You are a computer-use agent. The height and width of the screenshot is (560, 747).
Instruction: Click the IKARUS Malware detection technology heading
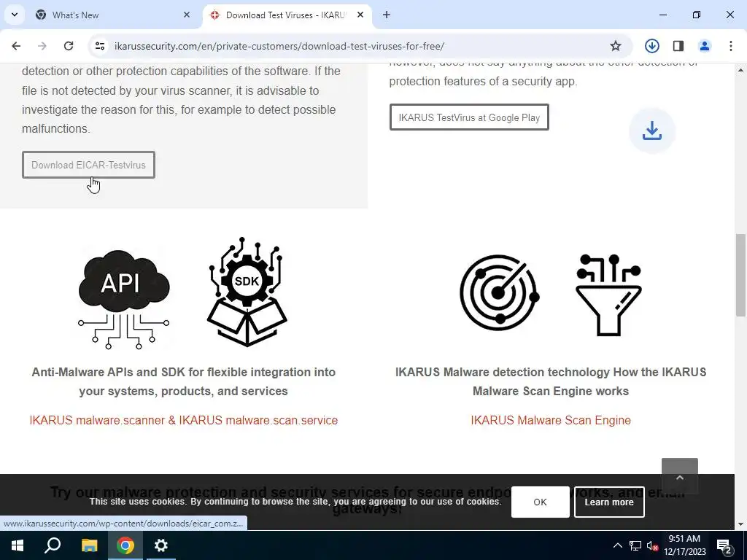point(551,381)
